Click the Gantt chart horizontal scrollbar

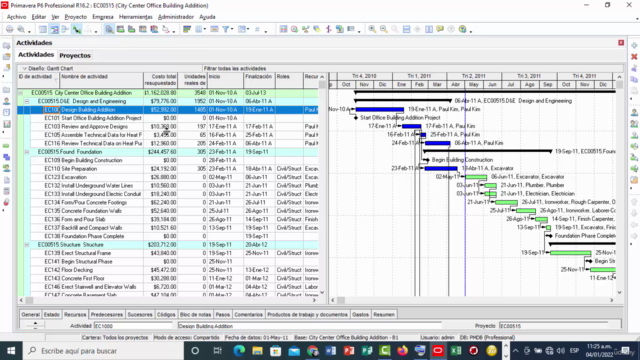click(472, 300)
